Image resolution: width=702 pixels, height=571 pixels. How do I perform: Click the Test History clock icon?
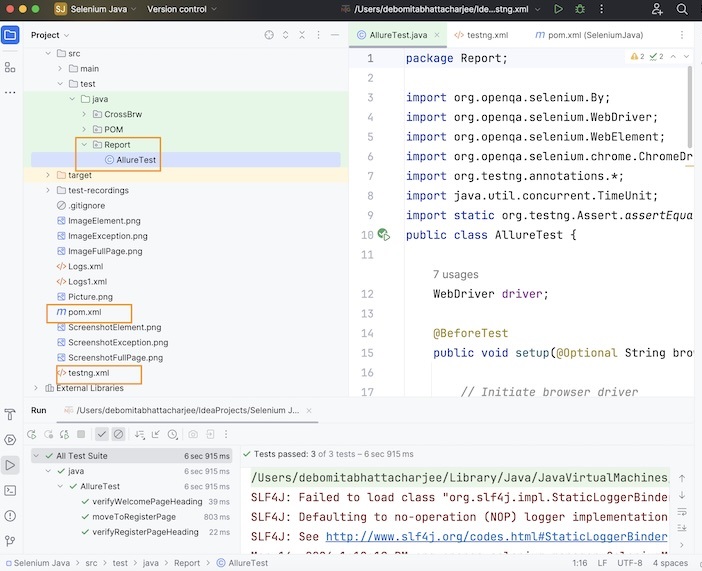pyautogui.click(x=171, y=434)
